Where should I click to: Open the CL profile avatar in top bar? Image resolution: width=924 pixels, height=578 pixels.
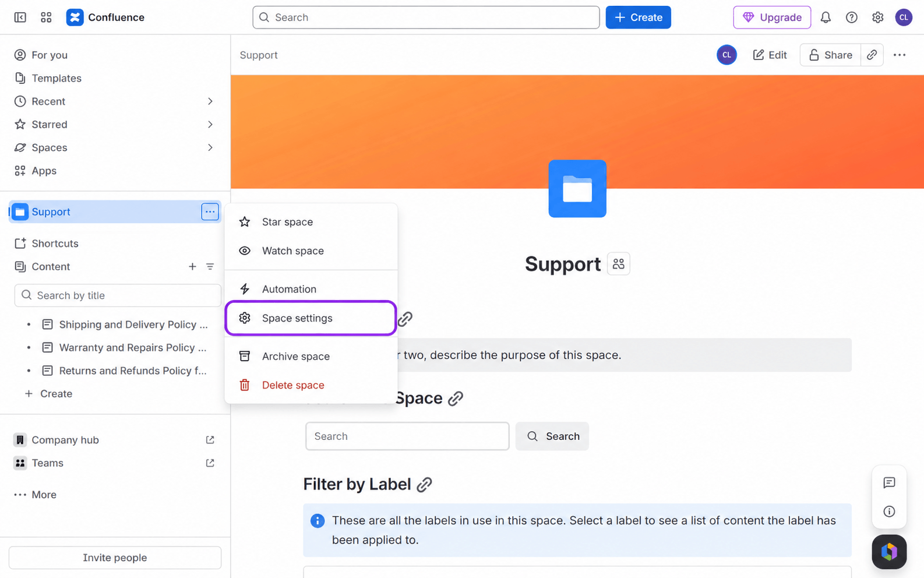coord(904,17)
